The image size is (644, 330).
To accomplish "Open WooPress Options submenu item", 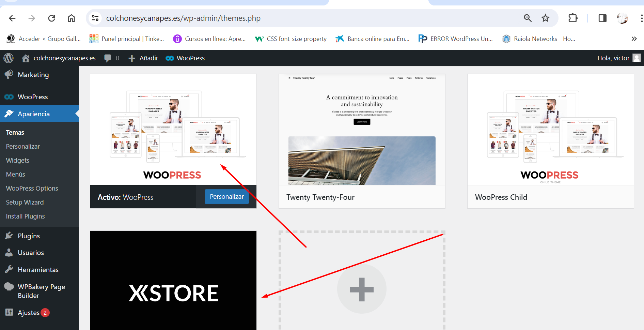I will coord(32,189).
